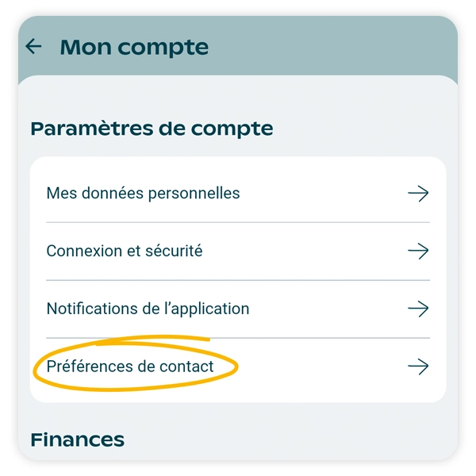
Task: Tap the word "contact" in the fourth row
Action: (x=185, y=367)
